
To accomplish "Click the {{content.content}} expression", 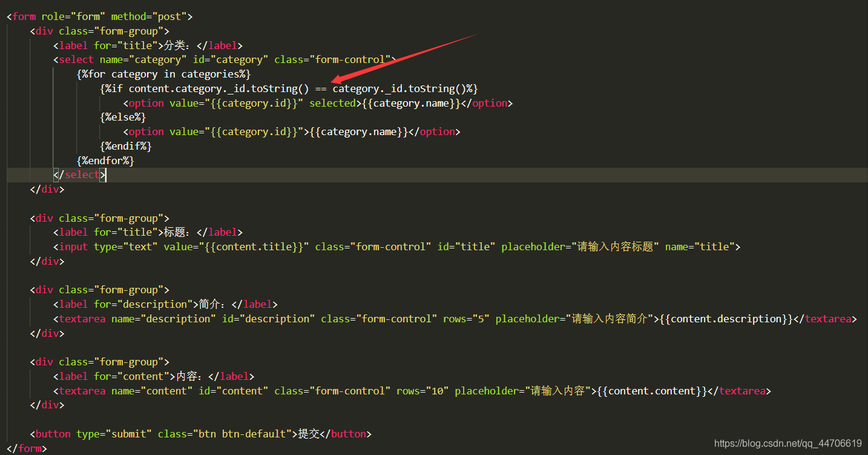I will coord(652,391).
